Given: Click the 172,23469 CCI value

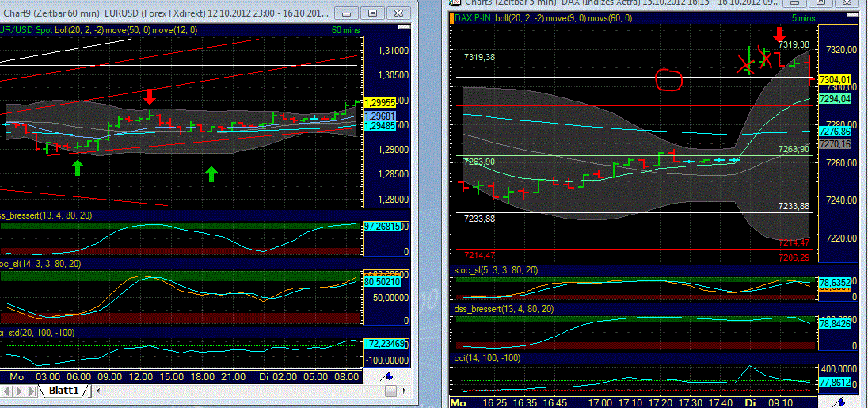Looking at the screenshot, I should point(385,344).
